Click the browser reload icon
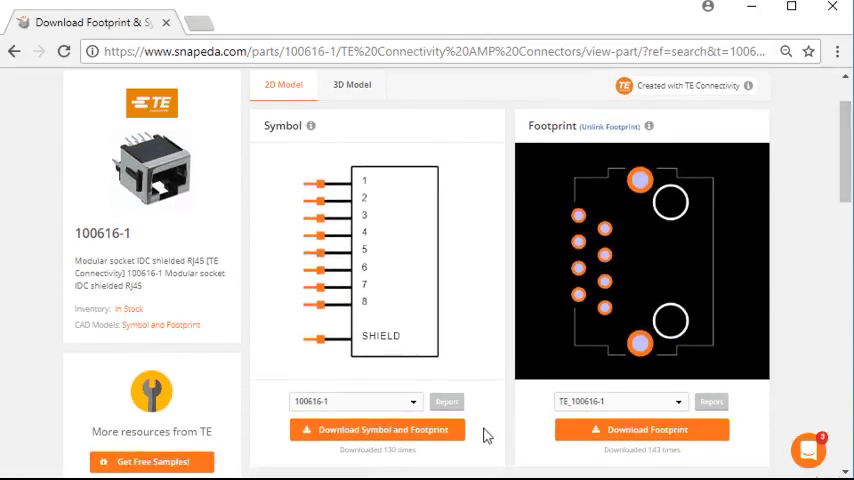854x480 pixels. [x=64, y=51]
